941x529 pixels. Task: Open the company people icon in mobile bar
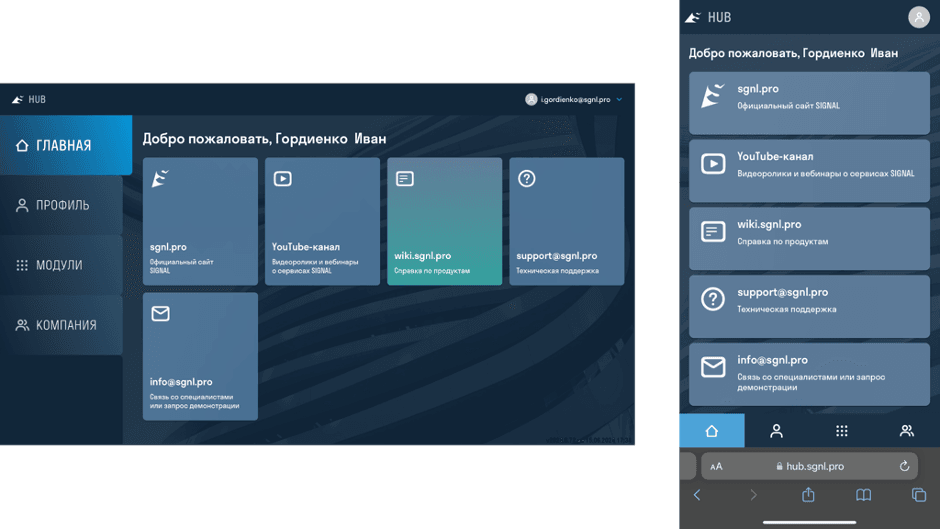click(x=906, y=431)
